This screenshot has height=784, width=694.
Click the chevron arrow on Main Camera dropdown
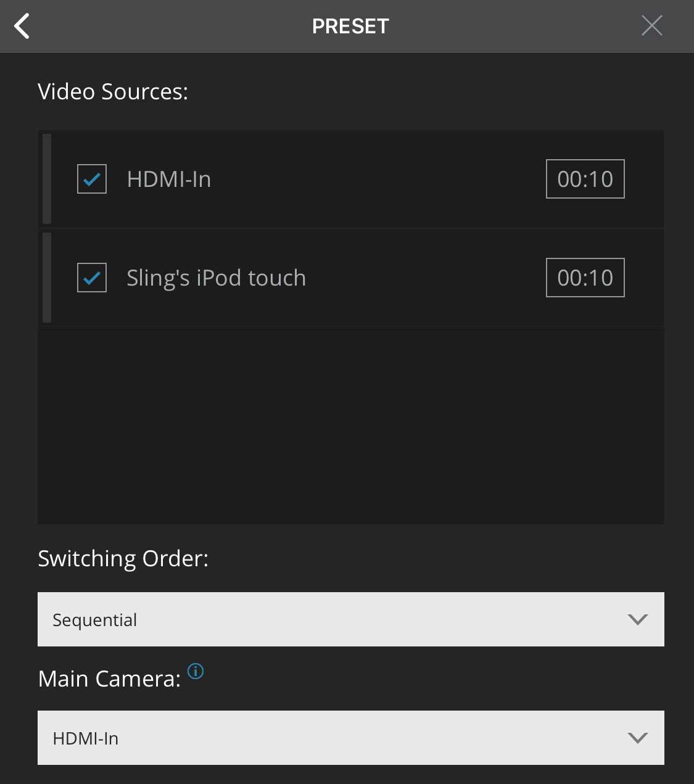click(x=637, y=738)
